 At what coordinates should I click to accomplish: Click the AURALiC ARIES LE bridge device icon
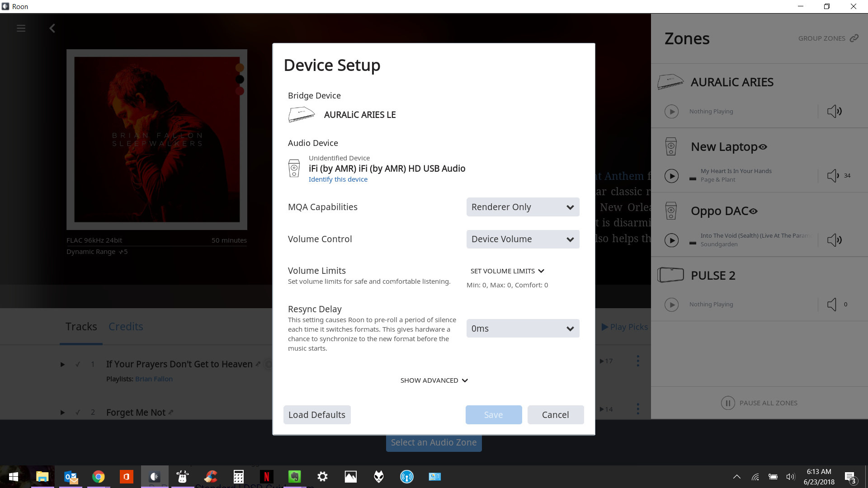coord(301,114)
